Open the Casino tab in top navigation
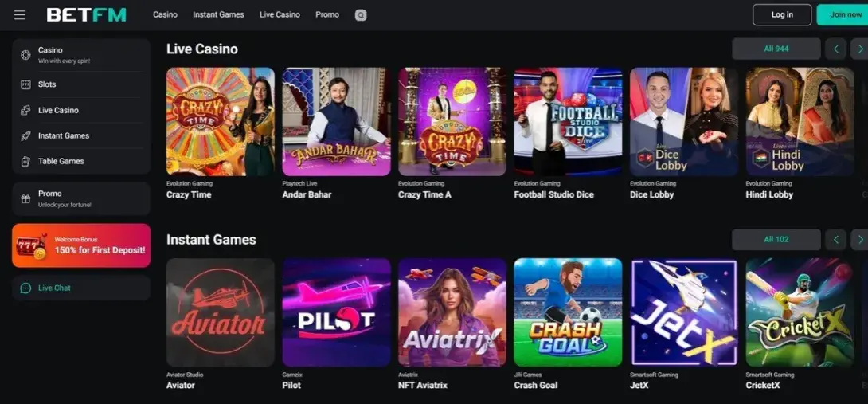This screenshot has width=868, height=404. (x=165, y=14)
